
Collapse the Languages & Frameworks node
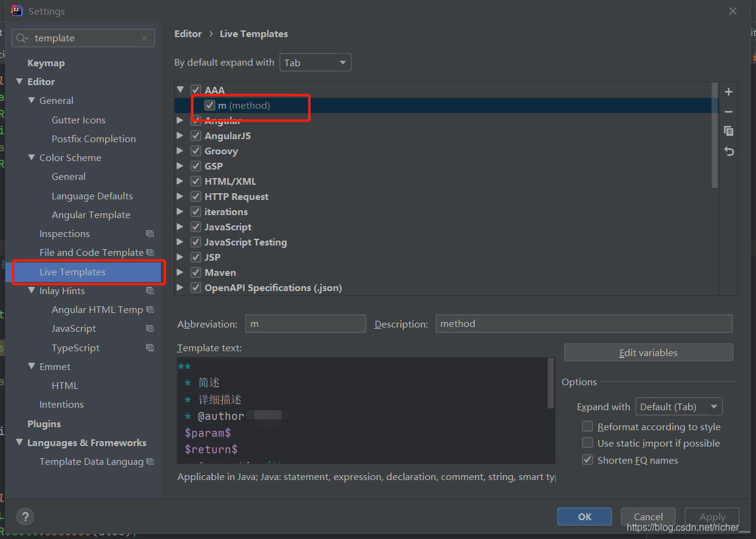pyautogui.click(x=19, y=442)
